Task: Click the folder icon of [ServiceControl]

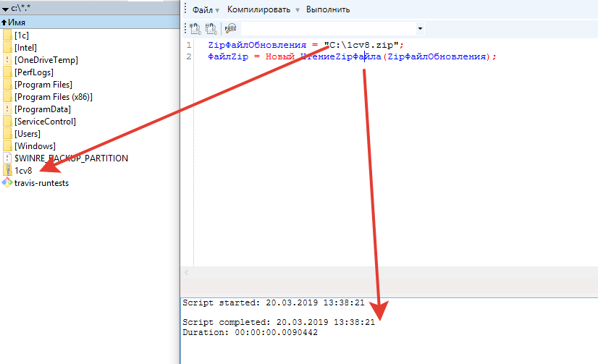Action: click(7, 121)
